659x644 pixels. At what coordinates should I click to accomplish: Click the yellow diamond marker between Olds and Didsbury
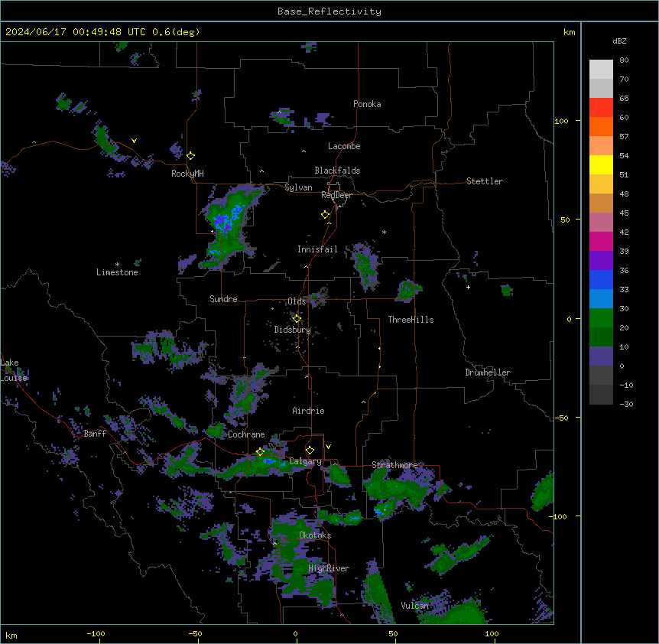[297, 319]
